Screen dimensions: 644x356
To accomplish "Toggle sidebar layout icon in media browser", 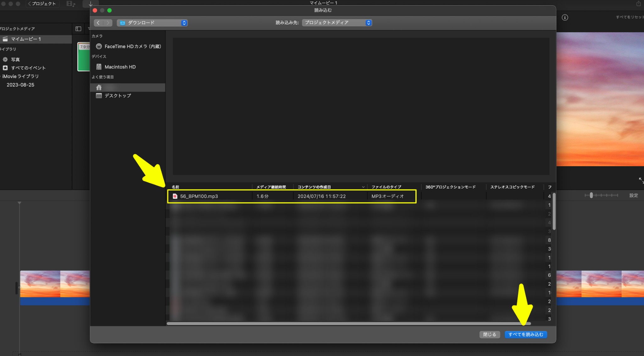I will tap(78, 29).
